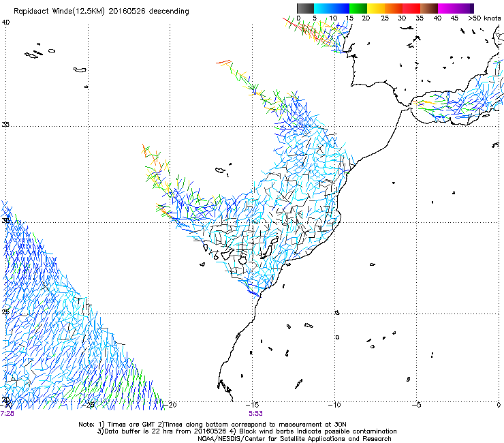Click the chart title 'Winds(12.5KM) 20160526 descending'
Screen dimensions: 504x443
pyautogui.click(x=121, y=12)
